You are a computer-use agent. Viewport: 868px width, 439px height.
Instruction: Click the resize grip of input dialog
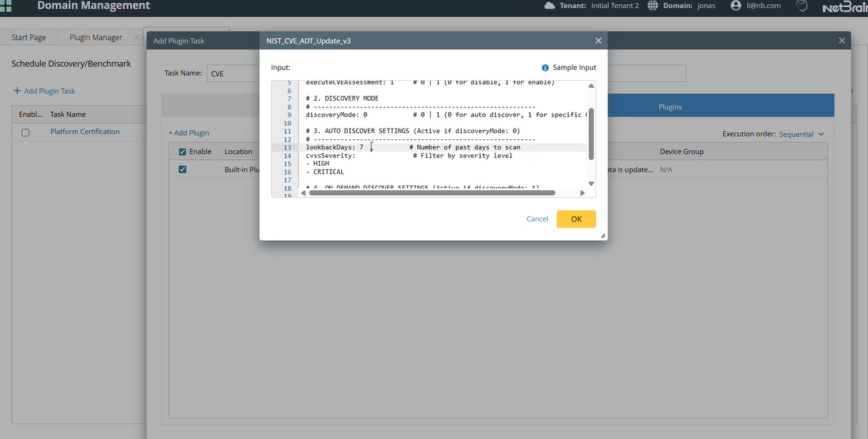click(603, 235)
